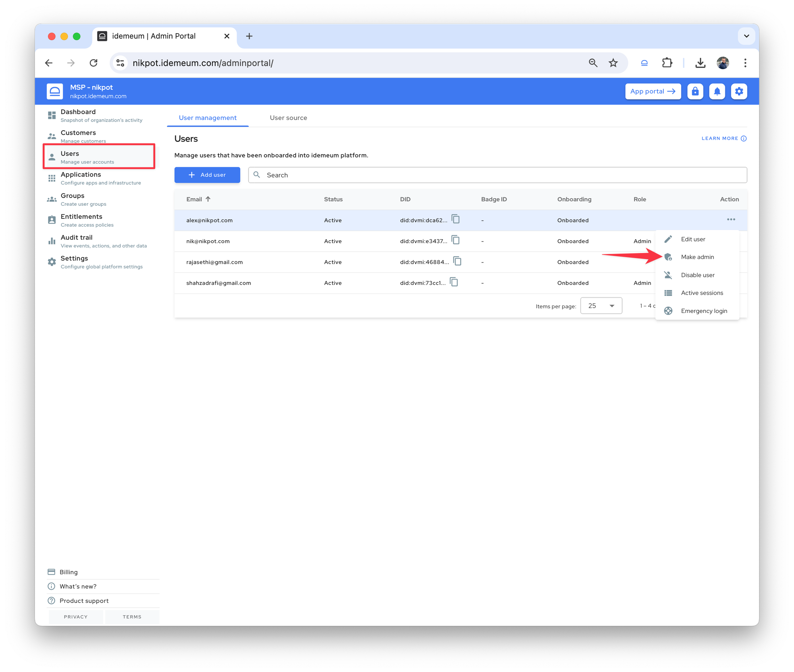The image size is (794, 672).
Task: Click PRIVACY button
Action: (75, 616)
